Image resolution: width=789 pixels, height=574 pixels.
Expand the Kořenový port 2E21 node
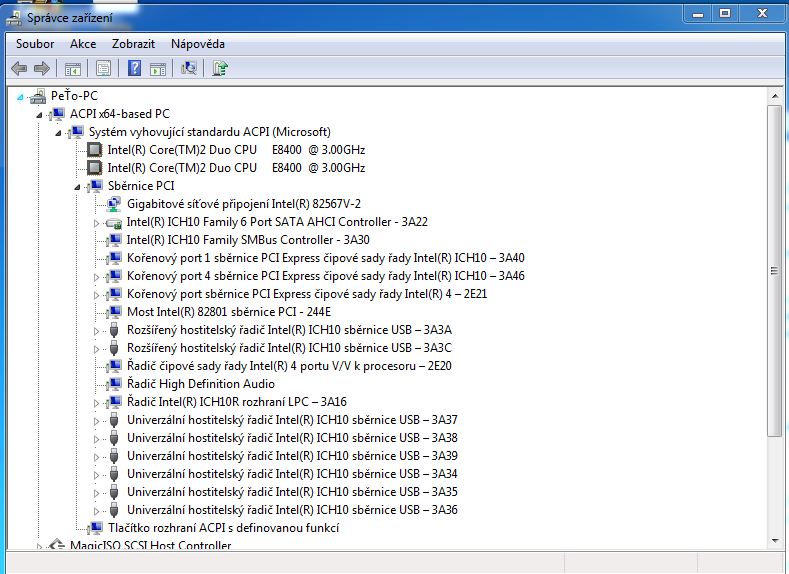[96, 294]
